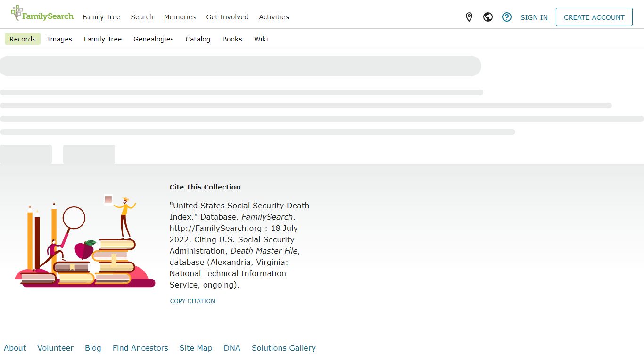Click the books and apple illustration
644x362 pixels.
pyautogui.click(x=85, y=240)
